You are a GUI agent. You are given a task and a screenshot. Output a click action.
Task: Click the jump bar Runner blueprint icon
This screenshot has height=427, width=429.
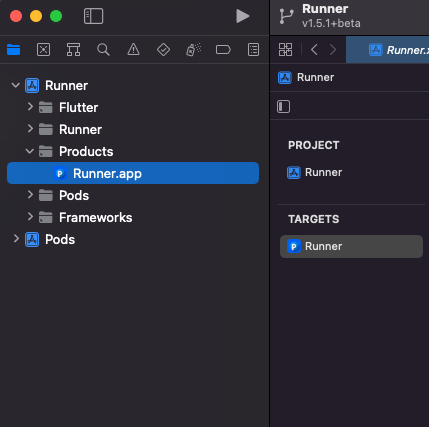[285, 77]
